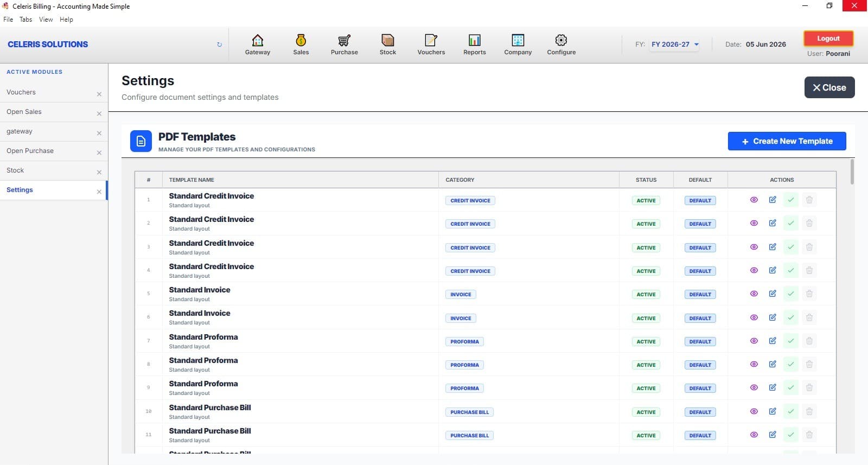This screenshot has height=465, width=868.
Task: Open the Reports module
Action: click(x=474, y=44)
